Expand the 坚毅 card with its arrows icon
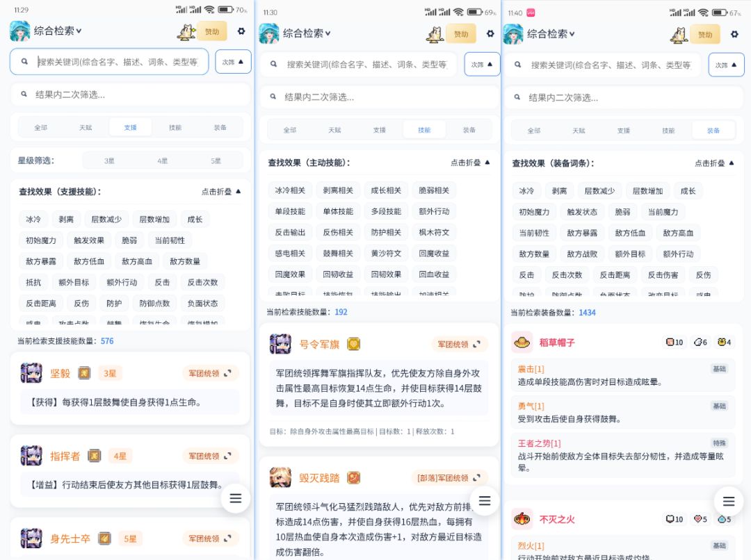This screenshot has height=560, width=751. pos(228,373)
